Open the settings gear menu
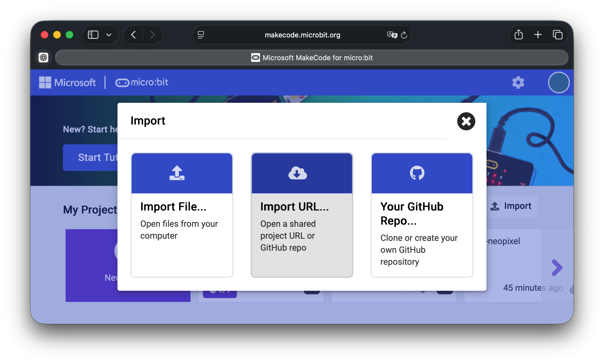This screenshot has width=604, height=364. (x=518, y=82)
